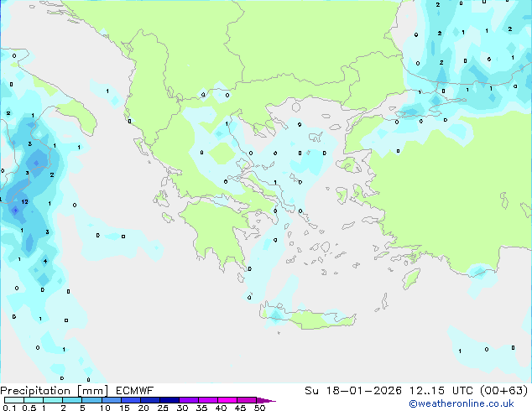
Task: Click the 45–50 mm legend color swatch
Action: pos(247,400)
